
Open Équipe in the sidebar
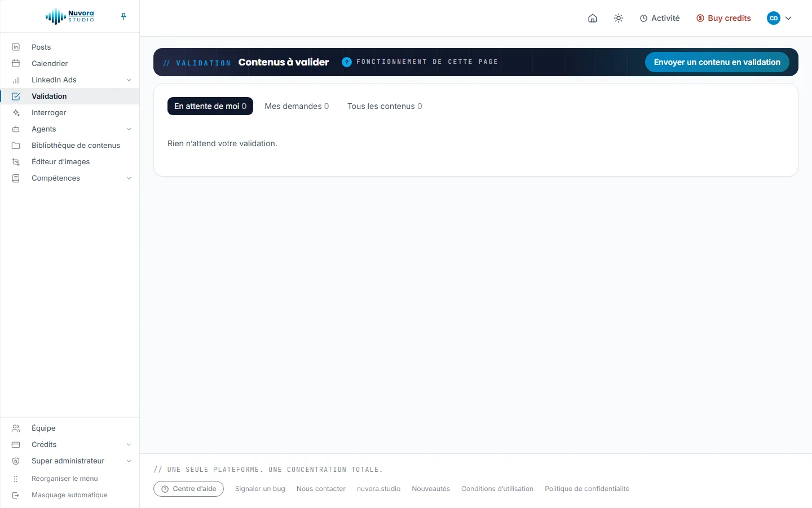(x=70, y=428)
